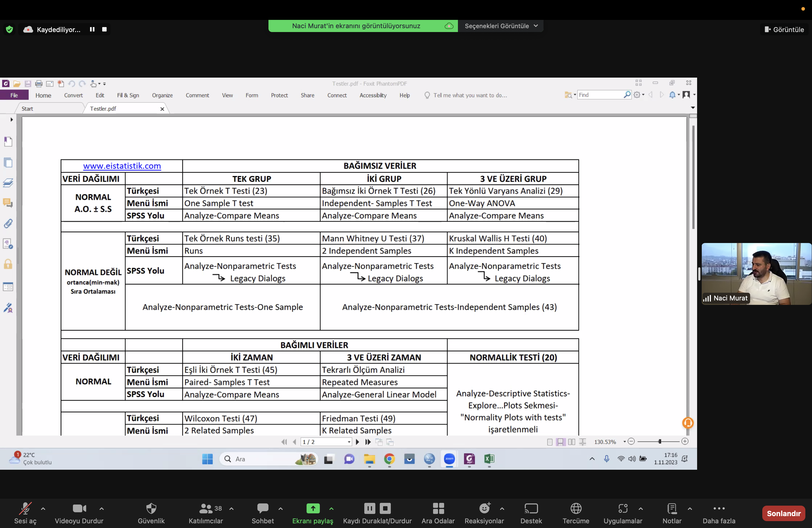Select the Search/Find icon in toolbar
The height and width of the screenshot is (528, 812).
[x=626, y=95]
